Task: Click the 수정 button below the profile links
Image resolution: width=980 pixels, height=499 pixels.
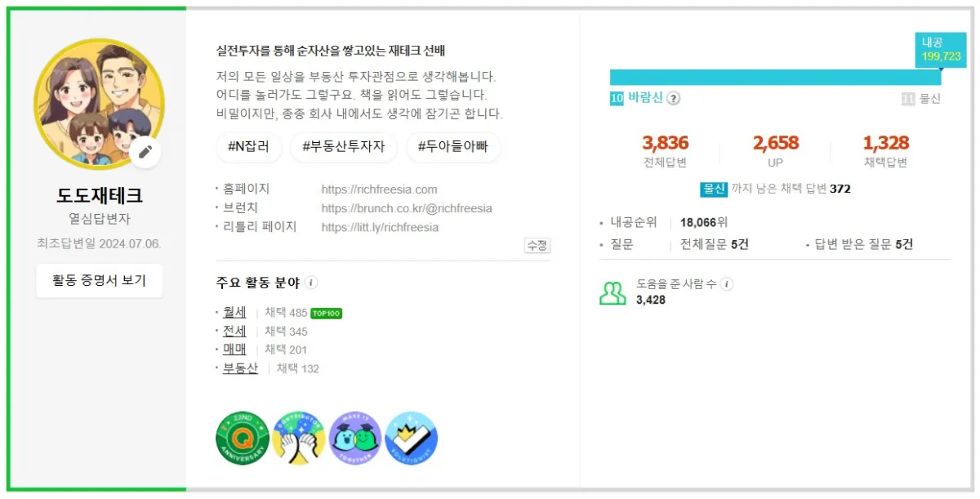Action: pos(537,245)
